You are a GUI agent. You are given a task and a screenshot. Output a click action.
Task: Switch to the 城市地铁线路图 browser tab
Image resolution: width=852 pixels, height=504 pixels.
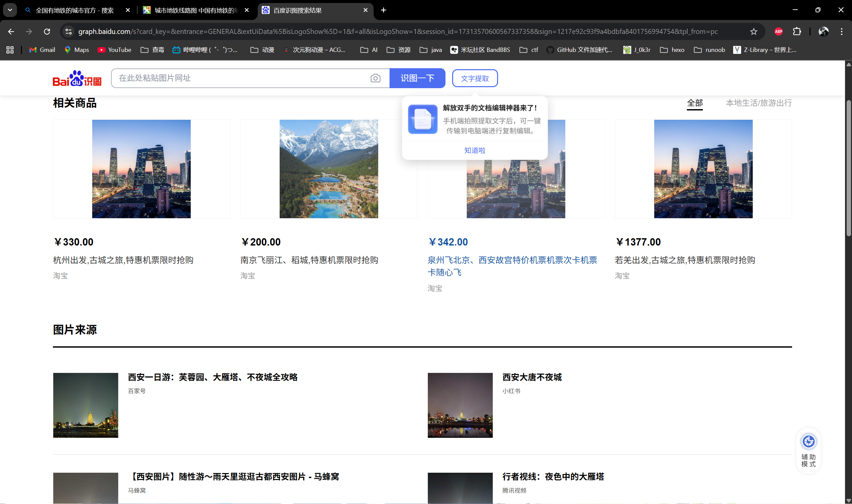tap(195, 10)
